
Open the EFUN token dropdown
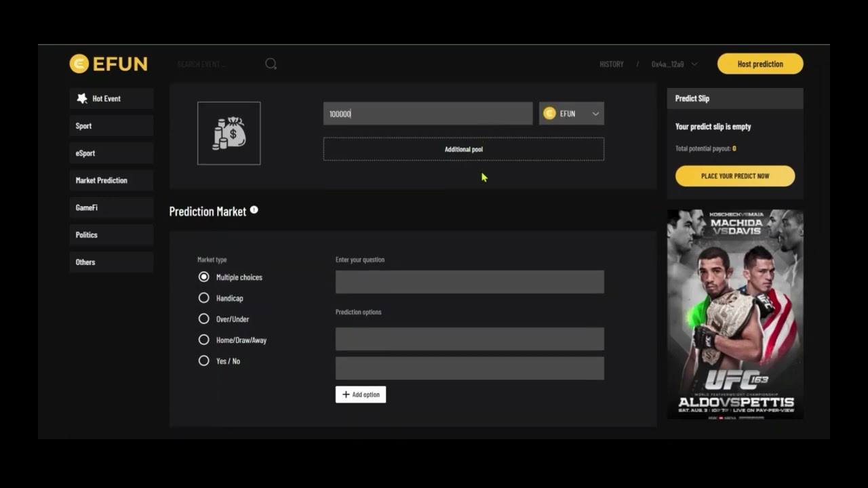coord(572,114)
